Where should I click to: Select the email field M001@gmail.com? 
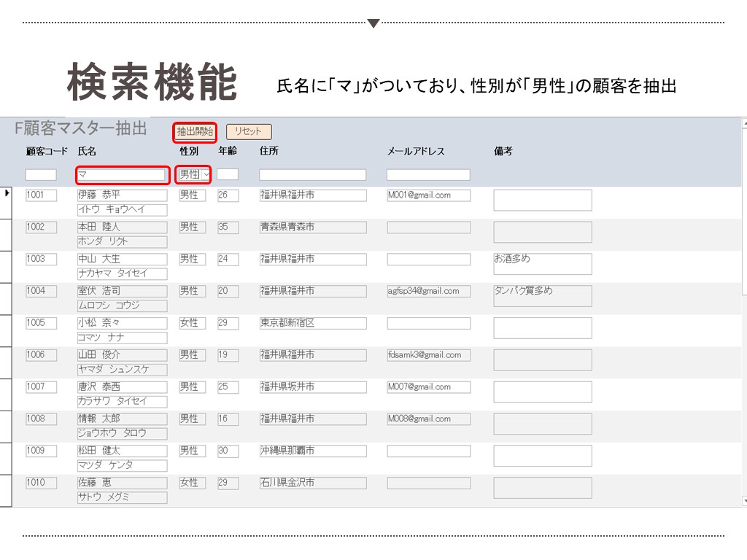pyautogui.click(x=428, y=195)
